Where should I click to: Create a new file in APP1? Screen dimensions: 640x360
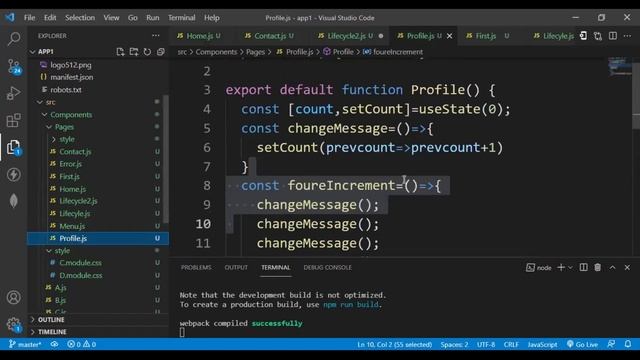(120, 52)
